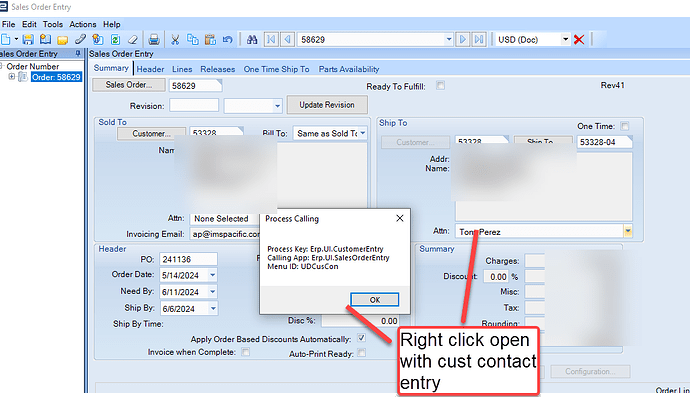Go to first record navigation arrow
Image resolution: width=690 pixels, height=397 pixels.
coord(271,40)
